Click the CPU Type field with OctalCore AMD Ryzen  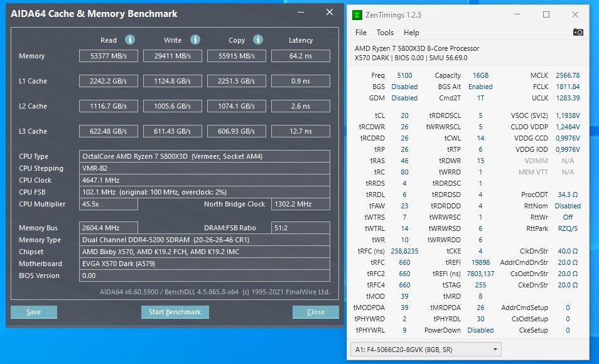pyautogui.click(x=205, y=156)
